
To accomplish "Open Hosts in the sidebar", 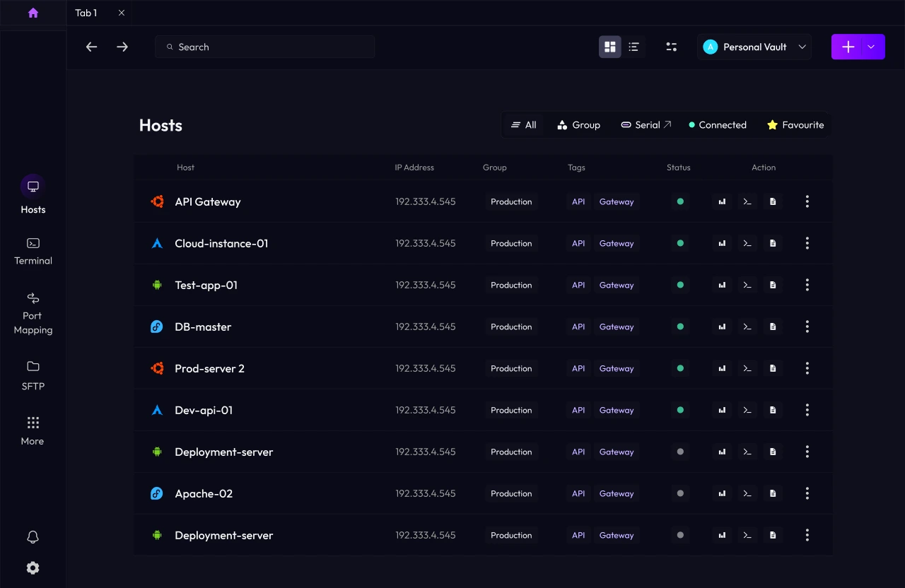I will pos(33,195).
